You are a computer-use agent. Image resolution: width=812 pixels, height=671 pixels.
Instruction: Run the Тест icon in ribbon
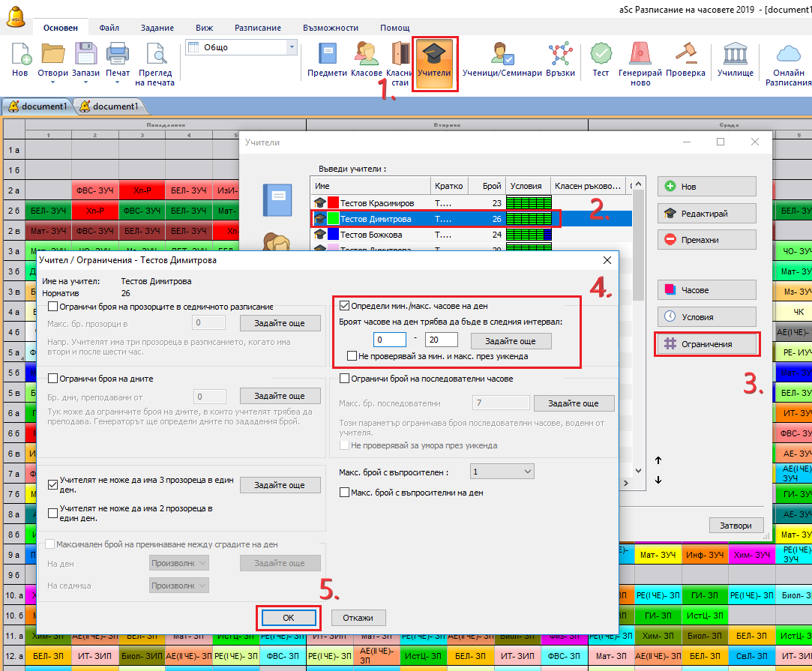[x=601, y=60]
